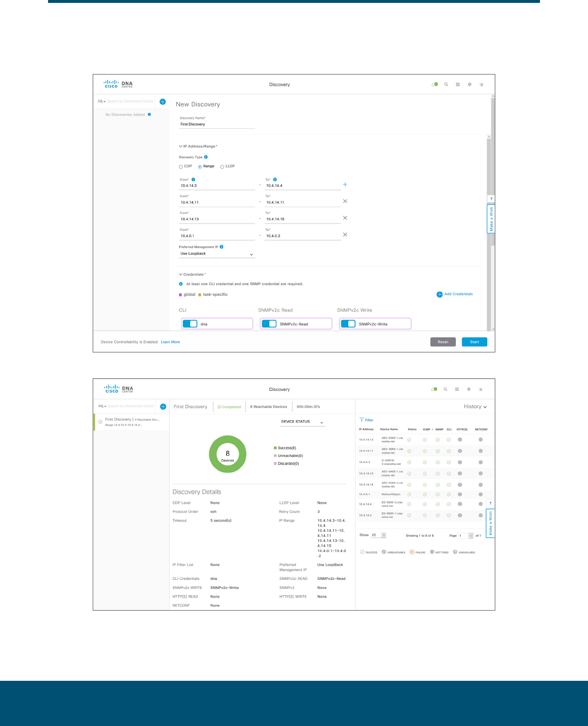Screen dimensions: 588x726
Task: Click NETCONF status dot for 10.4.0.2 row
Action: 480,462
